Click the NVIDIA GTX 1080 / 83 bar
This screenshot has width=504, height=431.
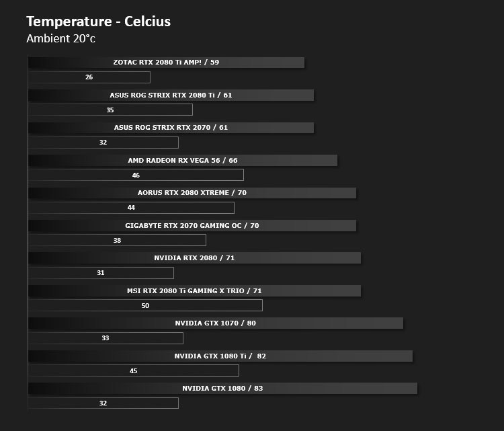click(x=222, y=388)
